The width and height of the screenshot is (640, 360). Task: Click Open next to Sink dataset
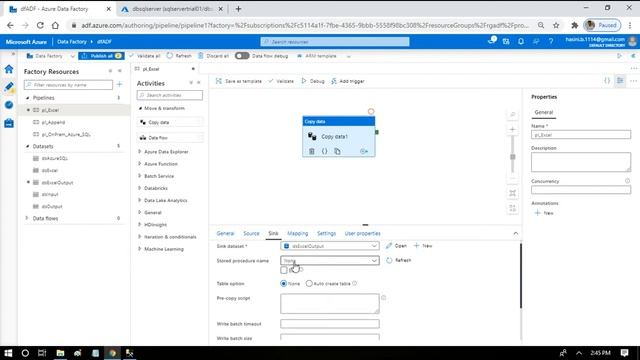click(396, 246)
